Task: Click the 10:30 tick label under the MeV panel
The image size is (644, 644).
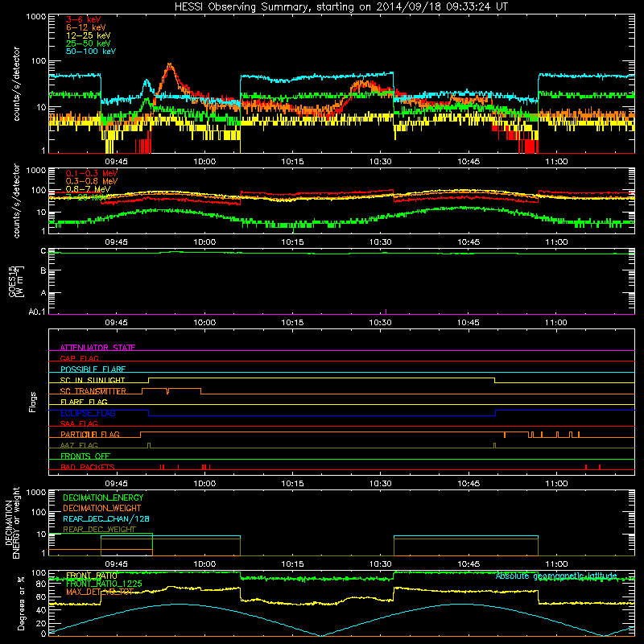Action: coord(380,242)
